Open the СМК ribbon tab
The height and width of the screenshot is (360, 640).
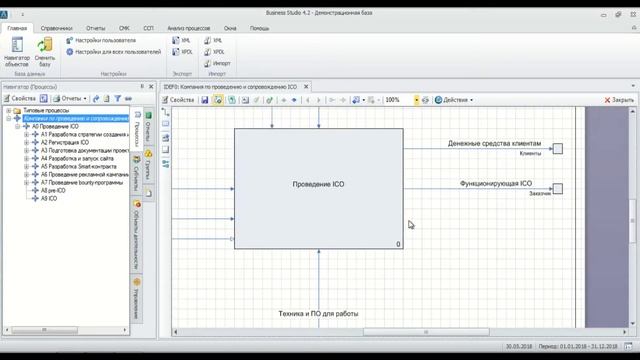pos(124,28)
